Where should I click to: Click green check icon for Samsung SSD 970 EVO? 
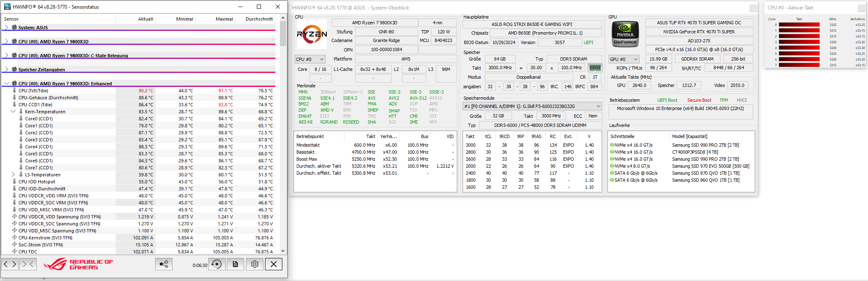point(612,166)
